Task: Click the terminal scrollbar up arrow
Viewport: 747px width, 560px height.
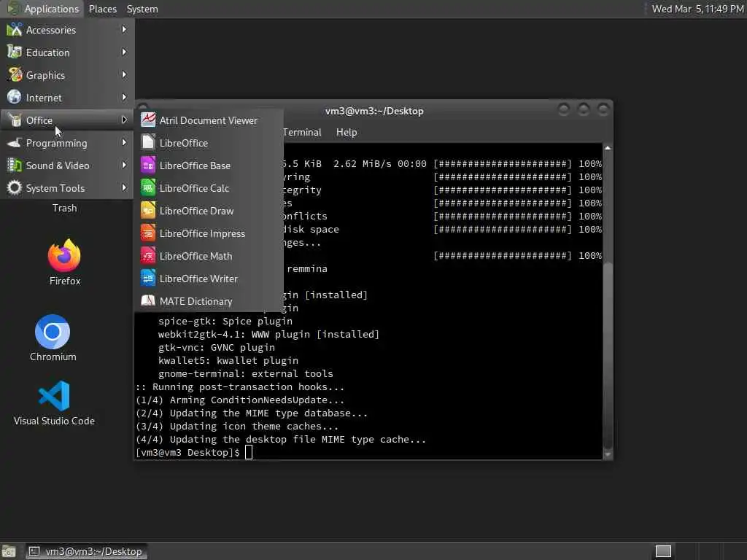Action: tap(608, 148)
